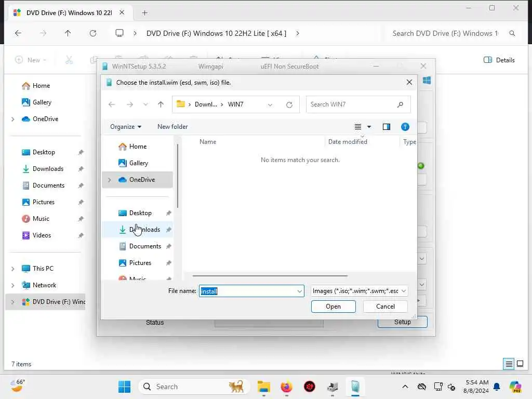Expand the dialog address path dropdown
This screenshot has width=532, height=399.
(x=270, y=105)
